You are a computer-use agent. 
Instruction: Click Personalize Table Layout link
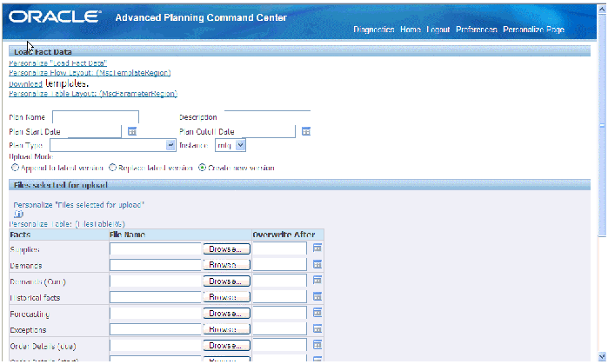tap(93, 94)
